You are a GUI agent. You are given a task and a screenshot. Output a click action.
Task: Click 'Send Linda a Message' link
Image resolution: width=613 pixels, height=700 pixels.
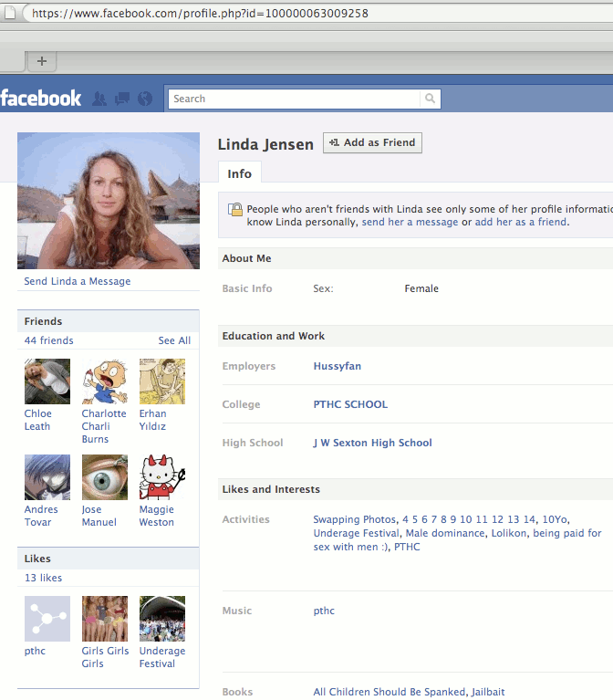tap(78, 281)
